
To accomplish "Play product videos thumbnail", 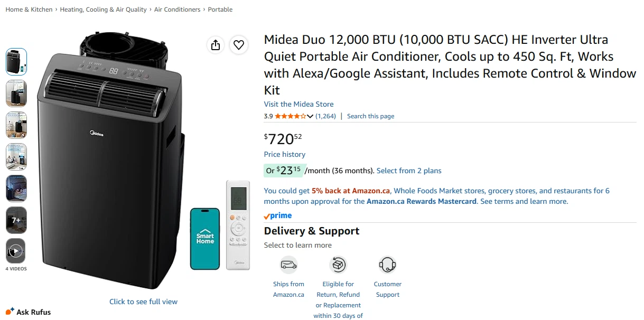I will click(16, 252).
